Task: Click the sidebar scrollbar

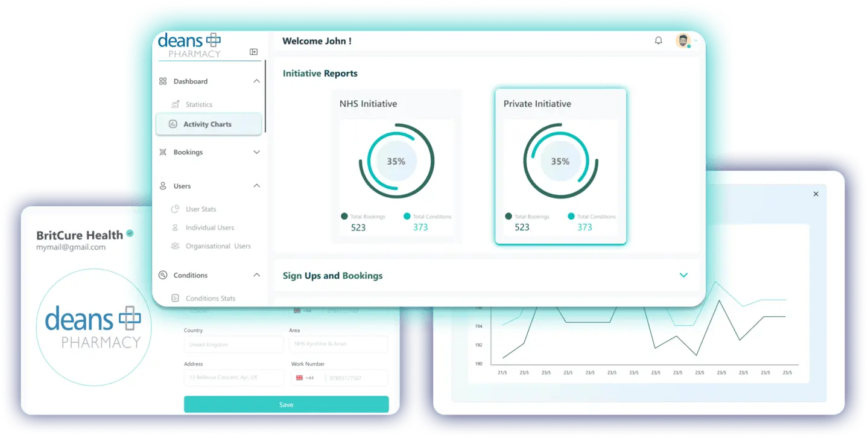Action: tap(265, 97)
